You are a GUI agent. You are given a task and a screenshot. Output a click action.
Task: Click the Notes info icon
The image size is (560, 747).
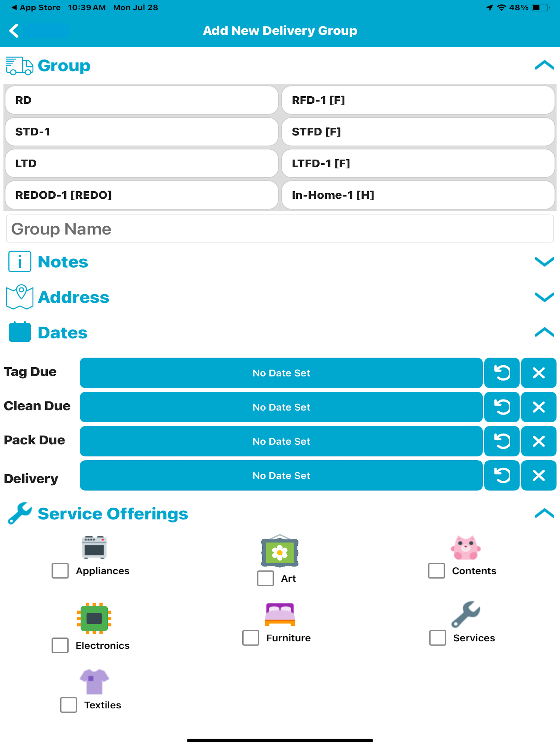[20, 261]
